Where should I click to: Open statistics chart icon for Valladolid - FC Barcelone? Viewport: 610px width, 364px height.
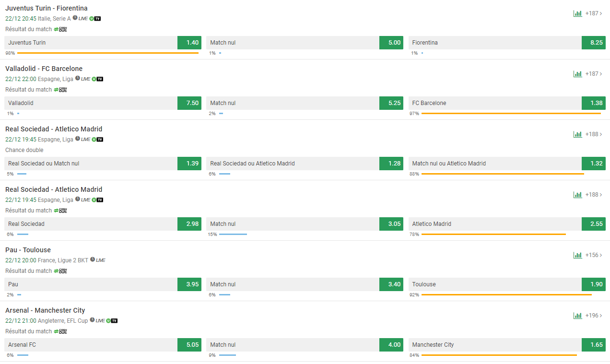(x=577, y=74)
